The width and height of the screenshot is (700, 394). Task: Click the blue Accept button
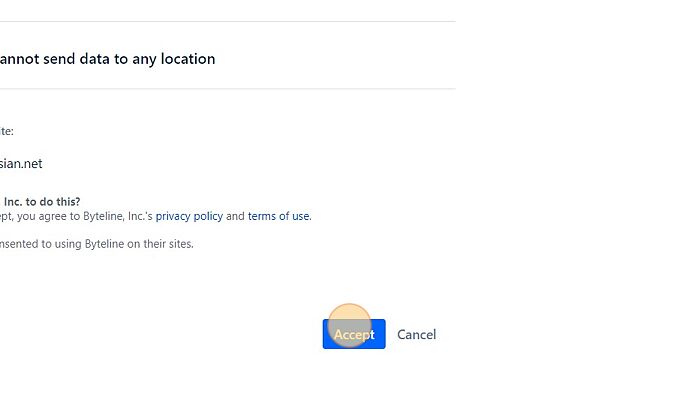click(x=354, y=334)
